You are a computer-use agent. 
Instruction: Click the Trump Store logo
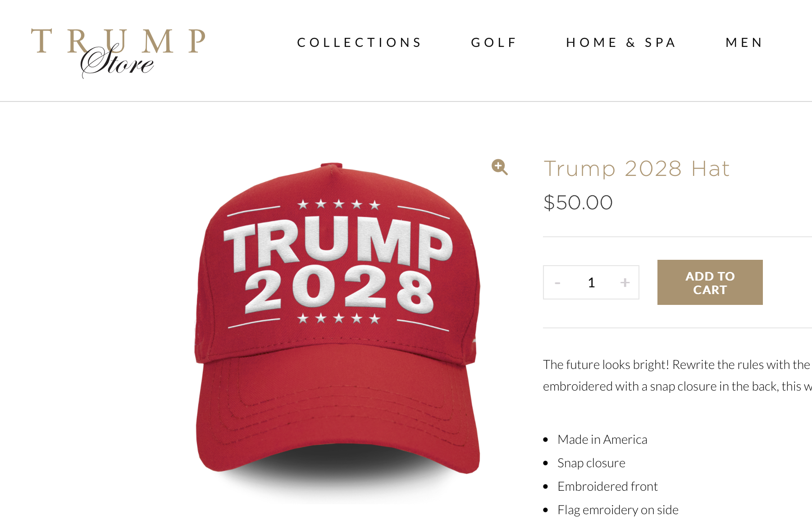pos(118,53)
